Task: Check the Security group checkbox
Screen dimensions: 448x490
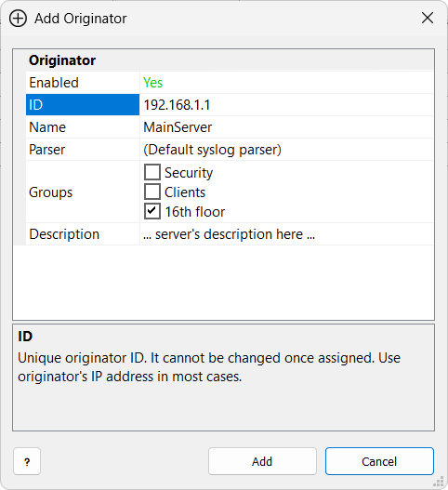Action: click(x=152, y=172)
